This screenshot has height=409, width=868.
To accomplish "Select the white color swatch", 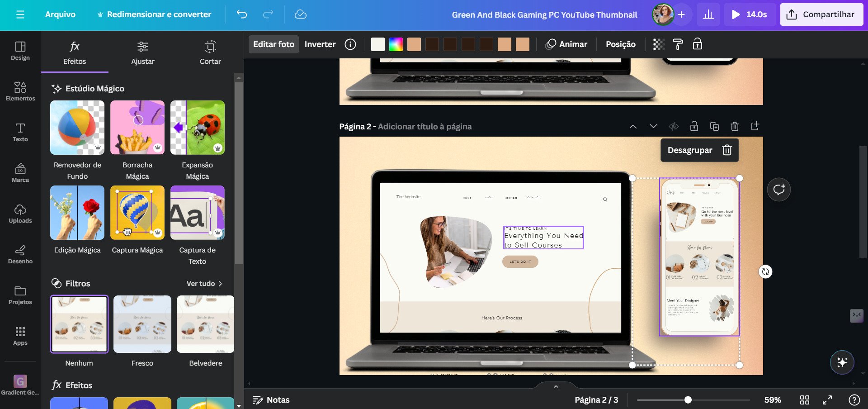I will [x=378, y=44].
